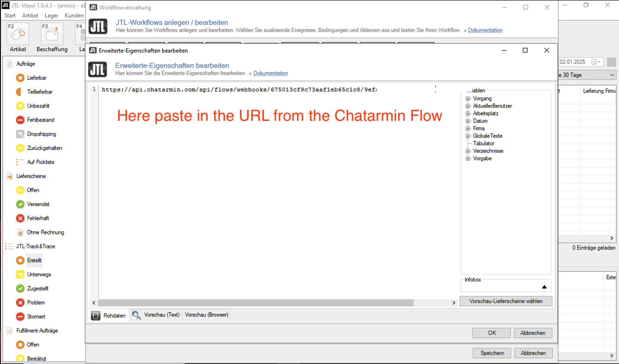Expand the Vorgang variable node
Viewport: 619px width, 364px height.
pyautogui.click(x=468, y=99)
